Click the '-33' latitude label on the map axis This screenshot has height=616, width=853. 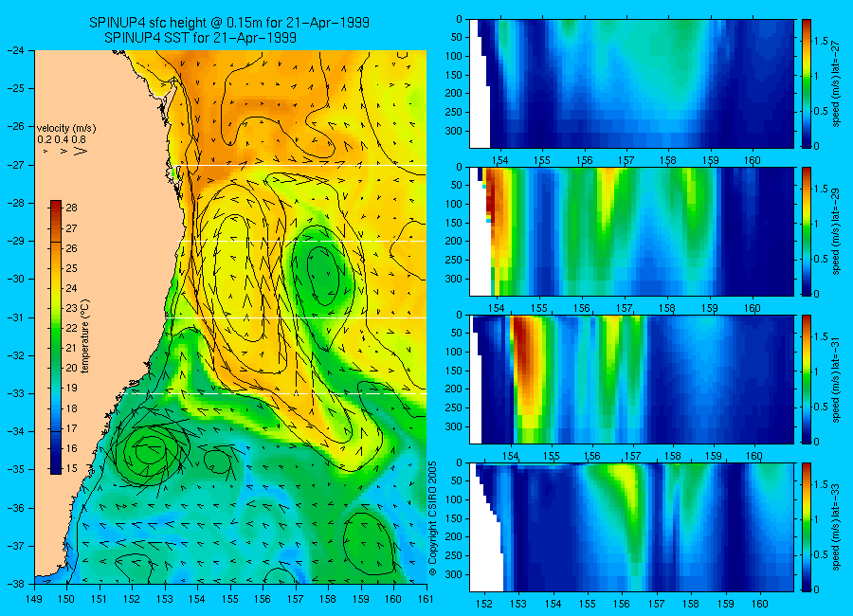(16, 393)
